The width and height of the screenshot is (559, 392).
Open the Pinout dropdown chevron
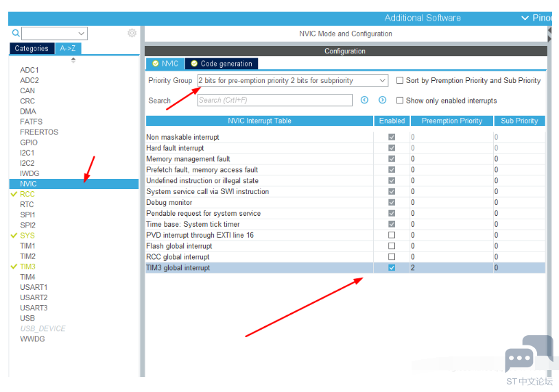pos(525,18)
